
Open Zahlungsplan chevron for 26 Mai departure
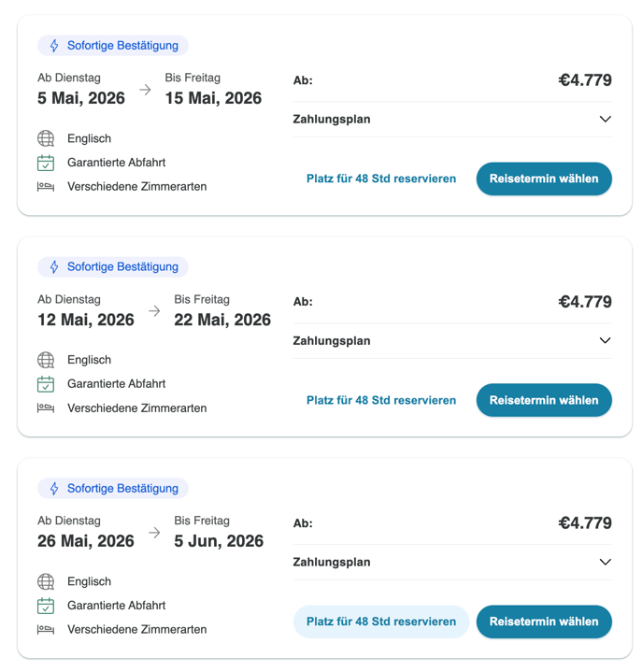pyautogui.click(x=605, y=562)
